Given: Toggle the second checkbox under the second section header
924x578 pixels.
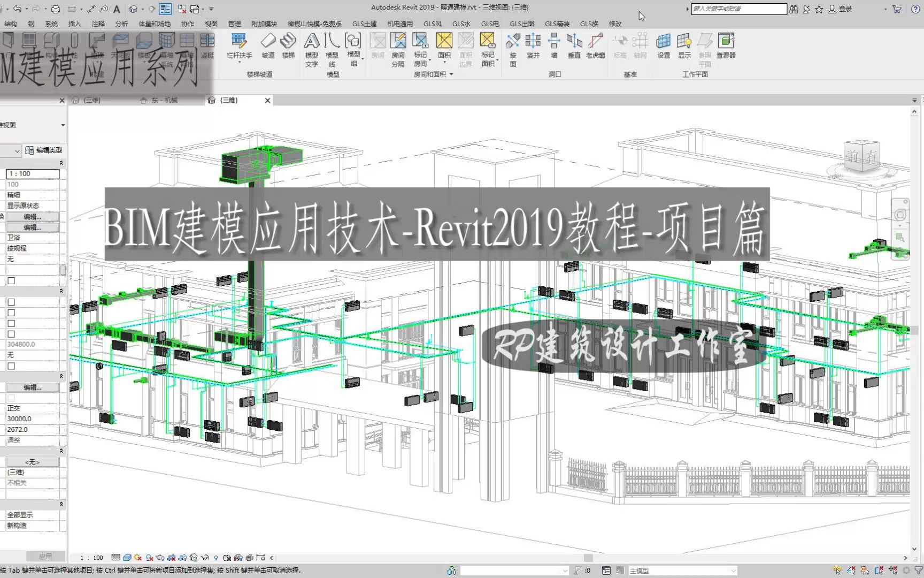Looking at the screenshot, I should click(x=11, y=313).
